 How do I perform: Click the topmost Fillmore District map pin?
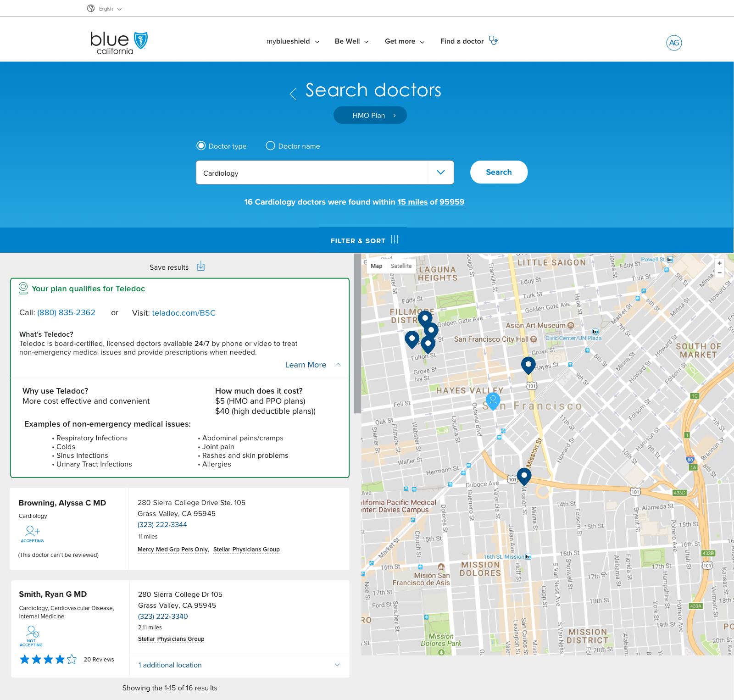(x=425, y=318)
